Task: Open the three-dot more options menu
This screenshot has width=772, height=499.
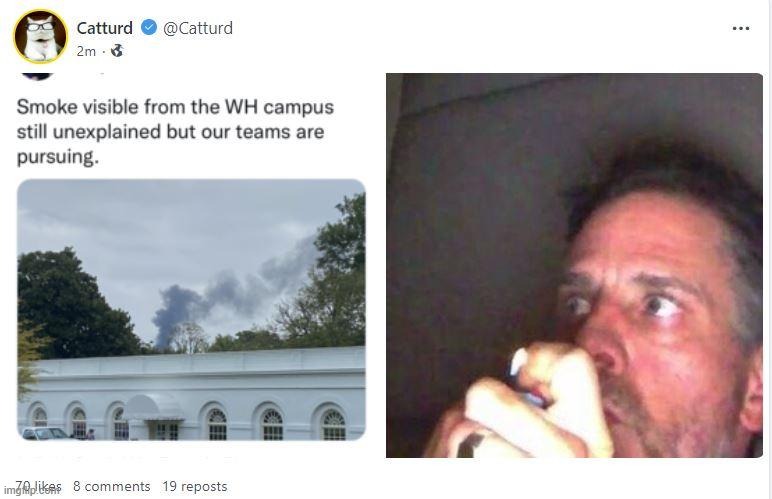Action: 740,28
